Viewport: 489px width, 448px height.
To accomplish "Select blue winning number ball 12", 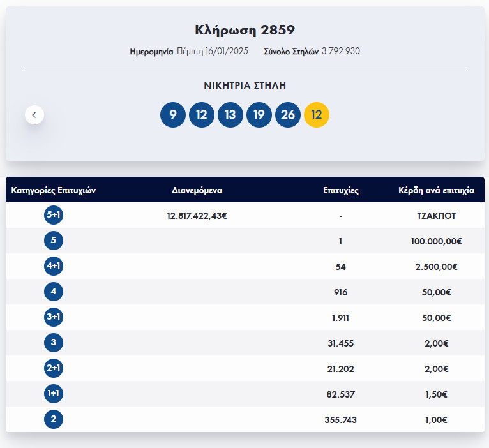I will [202, 115].
